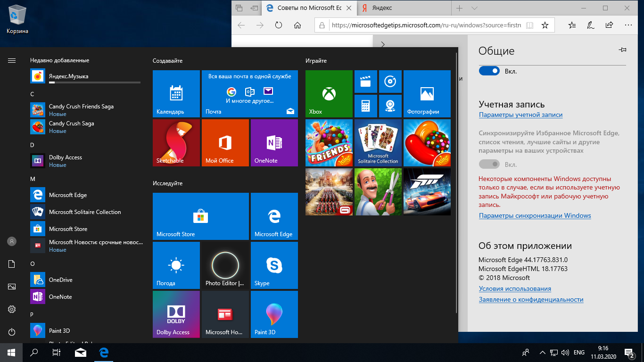This screenshot has width=644, height=362.
Task: Open Candy Crush Friends Saga in app list
Action: click(86, 110)
